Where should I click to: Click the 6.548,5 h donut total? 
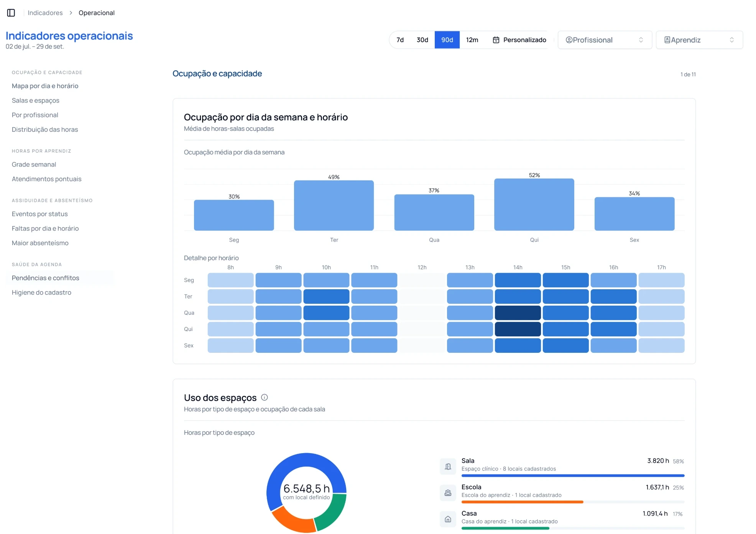[306, 488]
